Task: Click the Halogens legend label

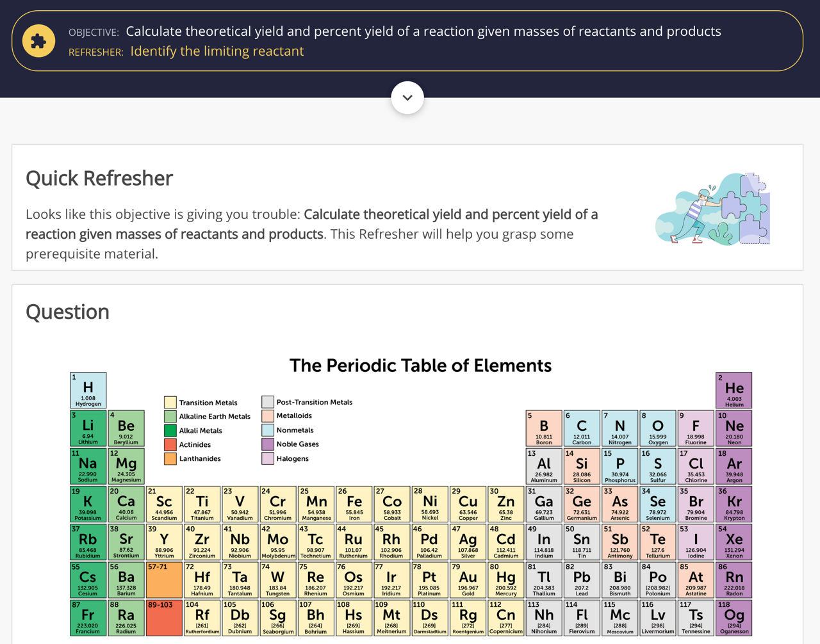Action: point(292,458)
